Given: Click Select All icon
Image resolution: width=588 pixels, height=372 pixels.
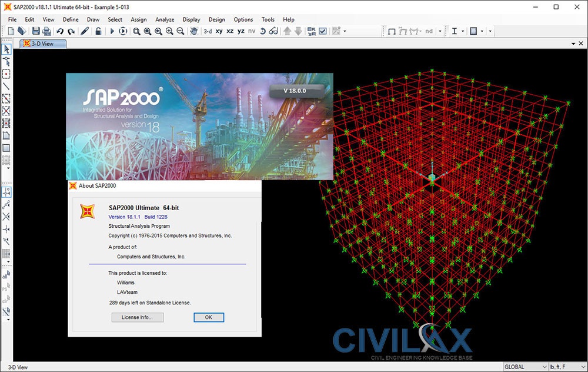Looking at the screenshot, I should [6, 275].
